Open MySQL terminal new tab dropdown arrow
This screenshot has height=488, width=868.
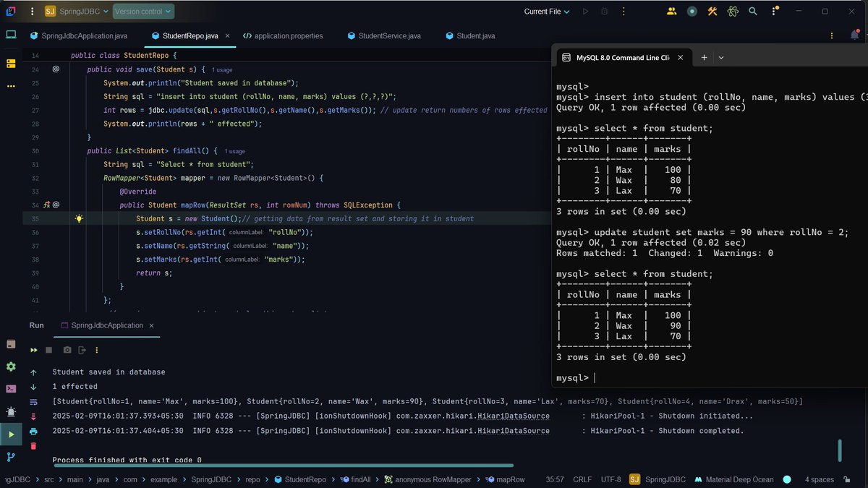point(721,58)
